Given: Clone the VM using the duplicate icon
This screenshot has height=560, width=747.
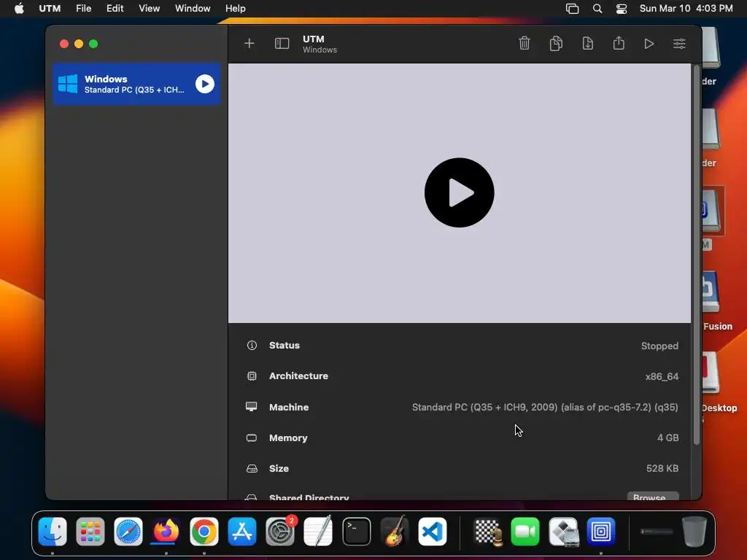Looking at the screenshot, I should coord(556,43).
